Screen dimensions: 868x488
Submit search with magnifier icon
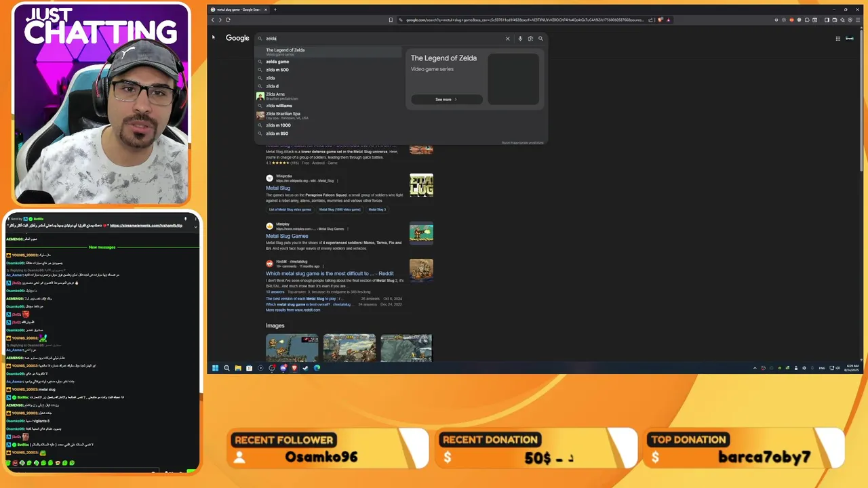point(540,39)
